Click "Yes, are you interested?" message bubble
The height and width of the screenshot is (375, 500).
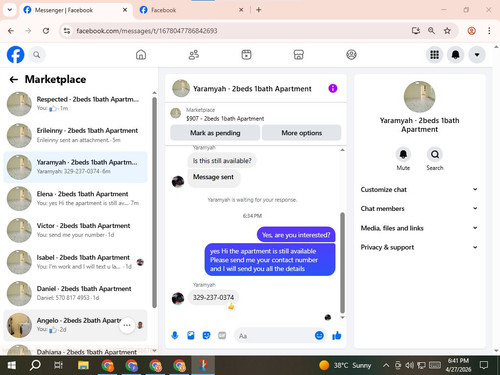click(x=296, y=235)
